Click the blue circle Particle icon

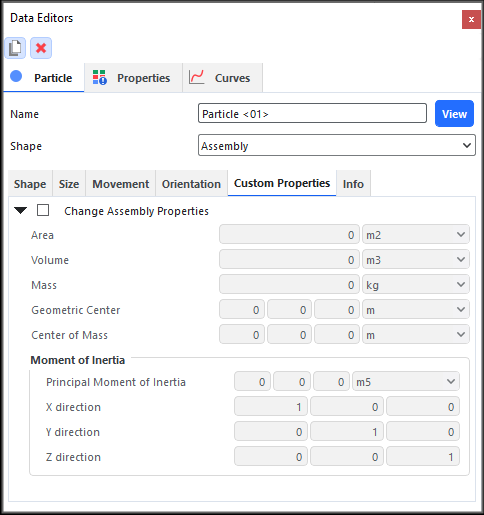click(16, 76)
